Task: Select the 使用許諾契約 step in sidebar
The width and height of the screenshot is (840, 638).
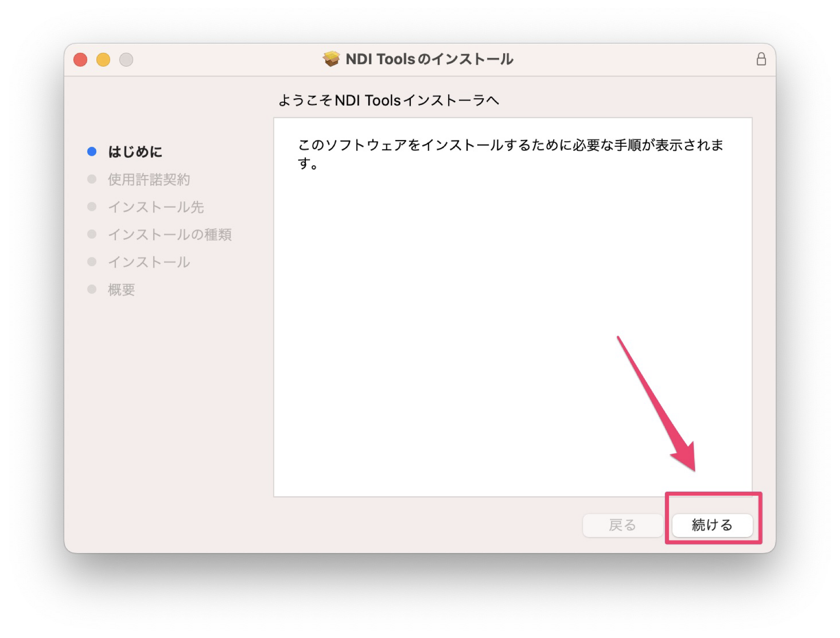Action: point(149,179)
